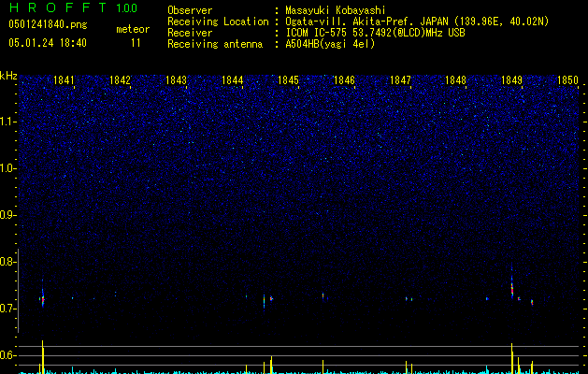Click the tall bright echo before the 1849 tick

tap(512, 285)
